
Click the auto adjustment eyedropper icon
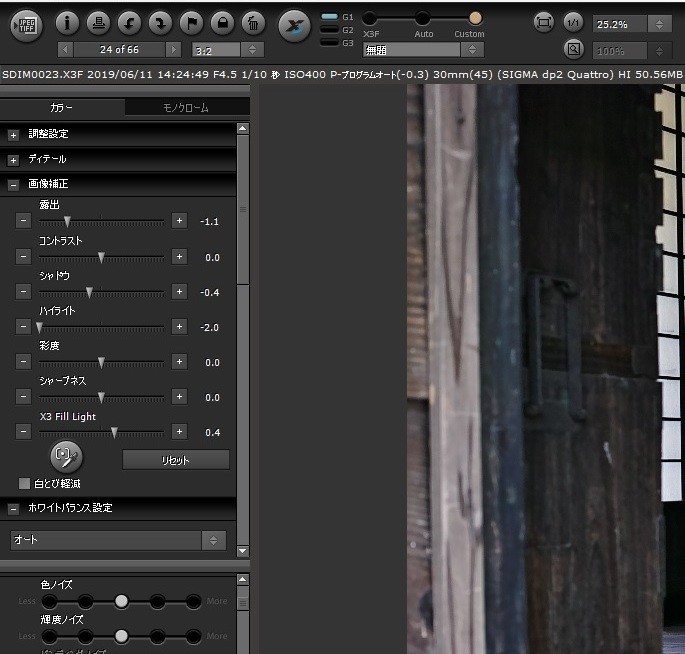(x=66, y=457)
